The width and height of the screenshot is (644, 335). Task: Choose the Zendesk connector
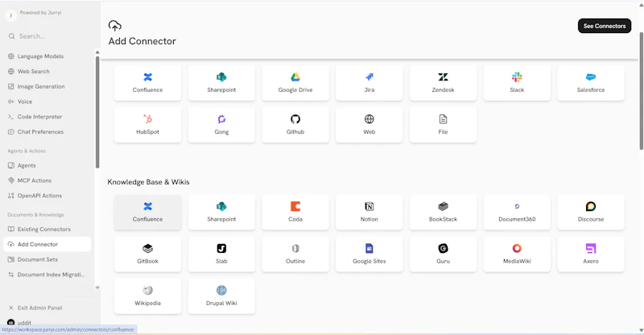(444, 83)
